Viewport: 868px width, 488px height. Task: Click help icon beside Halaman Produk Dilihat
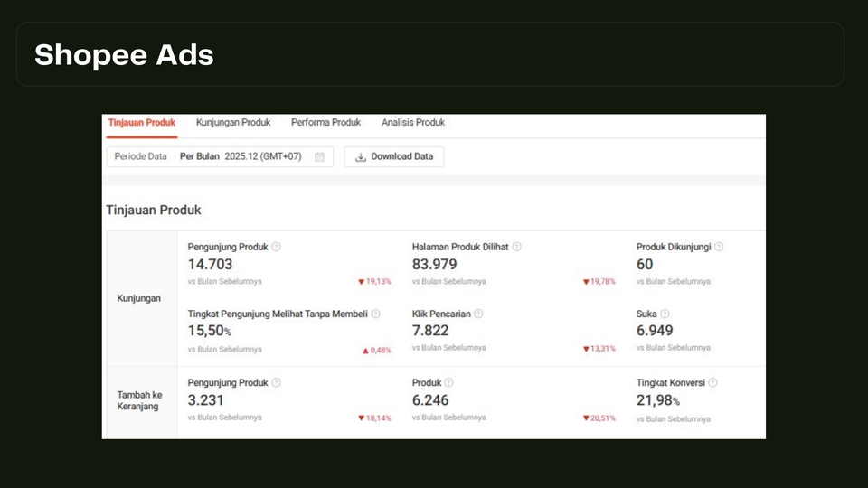click(x=516, y=247)
